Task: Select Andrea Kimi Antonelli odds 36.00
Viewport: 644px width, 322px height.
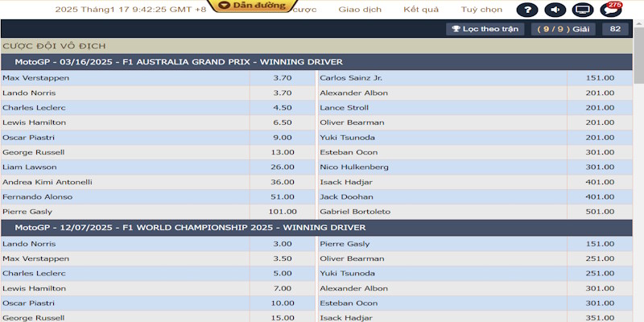Action: point(283,182)
